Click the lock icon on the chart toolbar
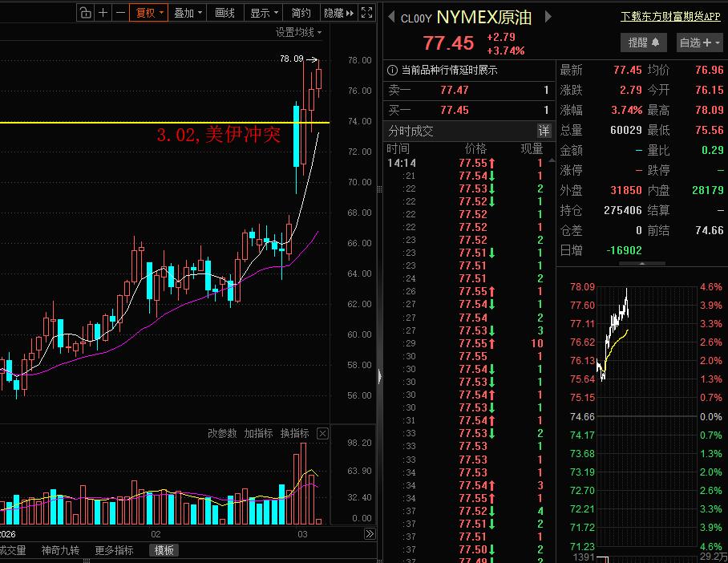The width and height of the screenshot is (728, 563). tap(85, 13)
